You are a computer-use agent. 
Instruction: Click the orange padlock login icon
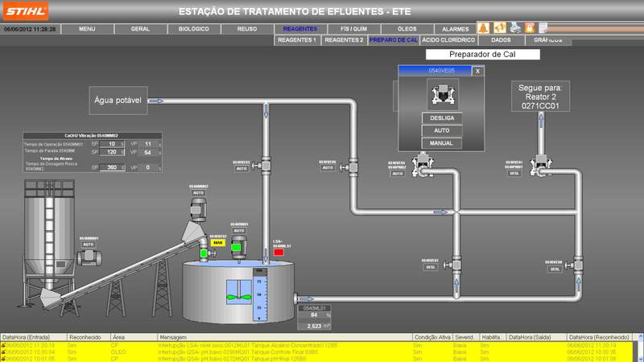click(530, 28)
